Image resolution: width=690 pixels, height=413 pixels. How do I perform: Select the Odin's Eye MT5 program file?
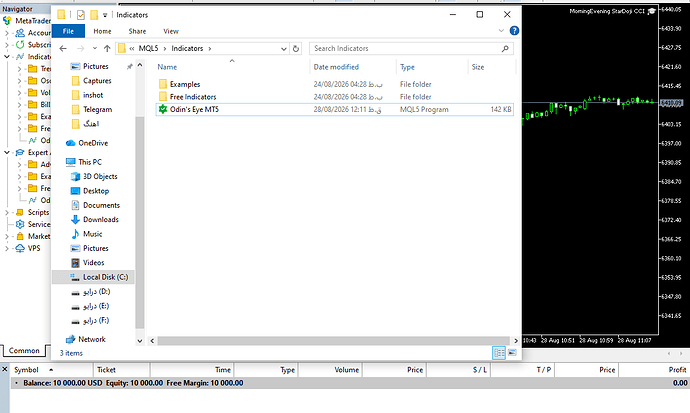pyautogui.click(x=334, y=110)
